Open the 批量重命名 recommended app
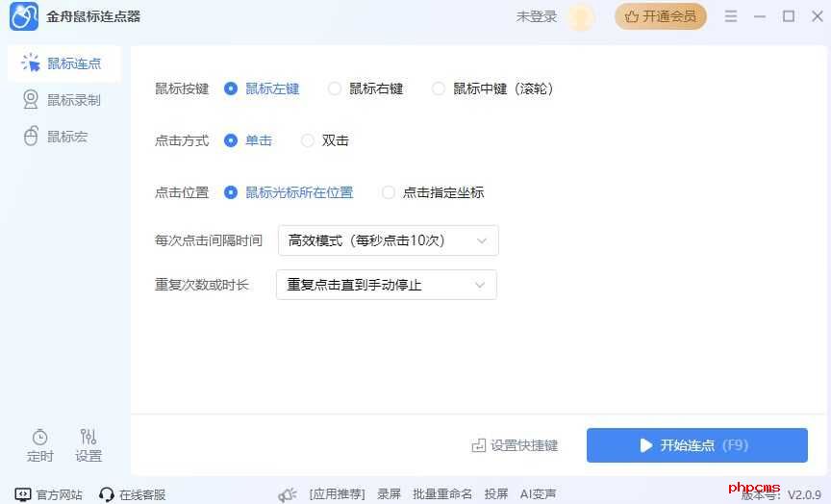Image resolution: width=831 pixels, height=504 pixels. [442, 494]
